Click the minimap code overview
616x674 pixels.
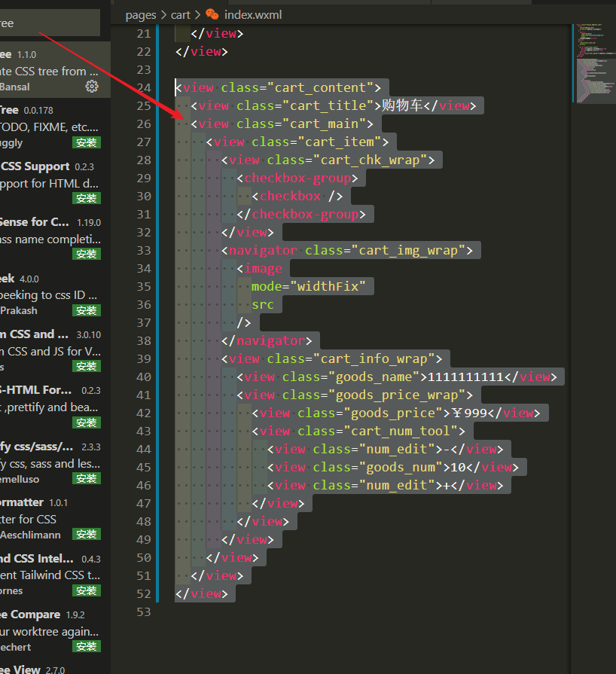pos(595,63)
